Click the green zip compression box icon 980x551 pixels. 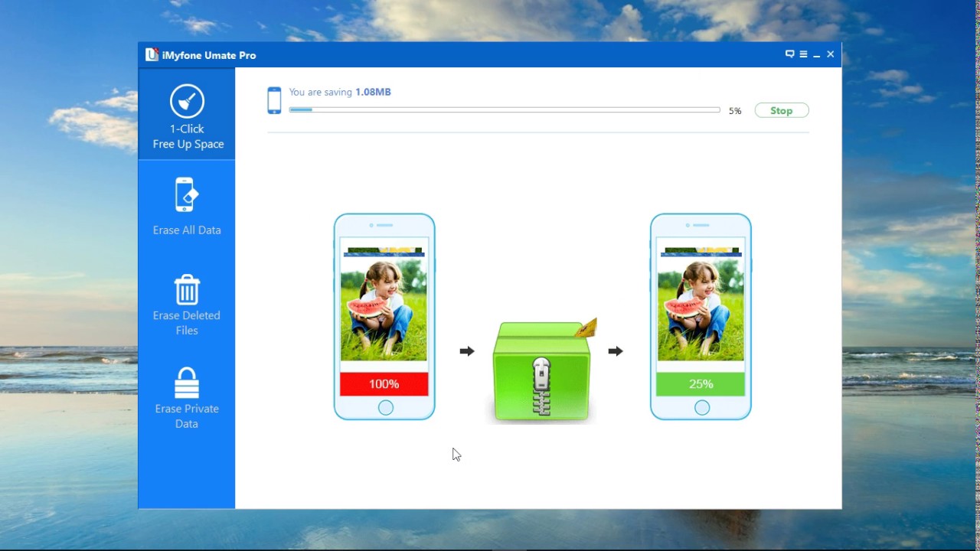(x=543, y=371)
